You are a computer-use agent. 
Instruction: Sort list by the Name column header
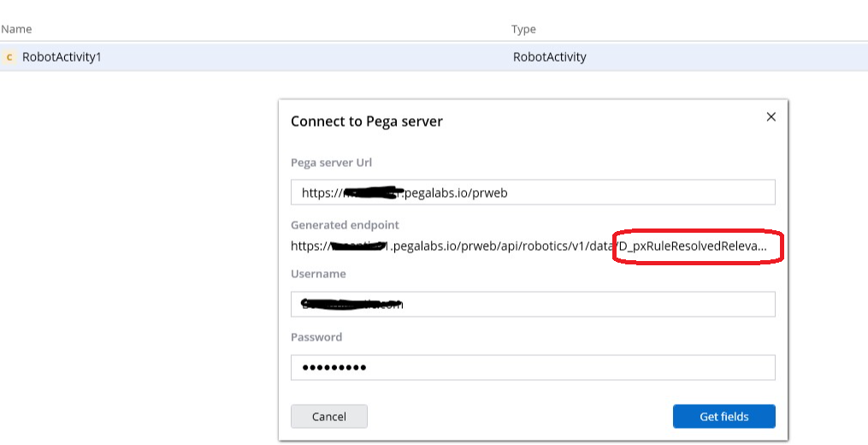[x=16, y=29]
